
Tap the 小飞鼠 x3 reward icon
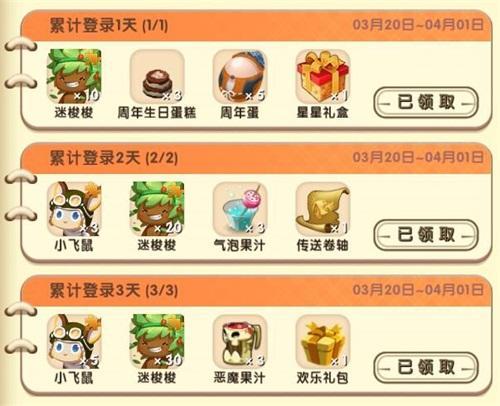click(74, 209)
